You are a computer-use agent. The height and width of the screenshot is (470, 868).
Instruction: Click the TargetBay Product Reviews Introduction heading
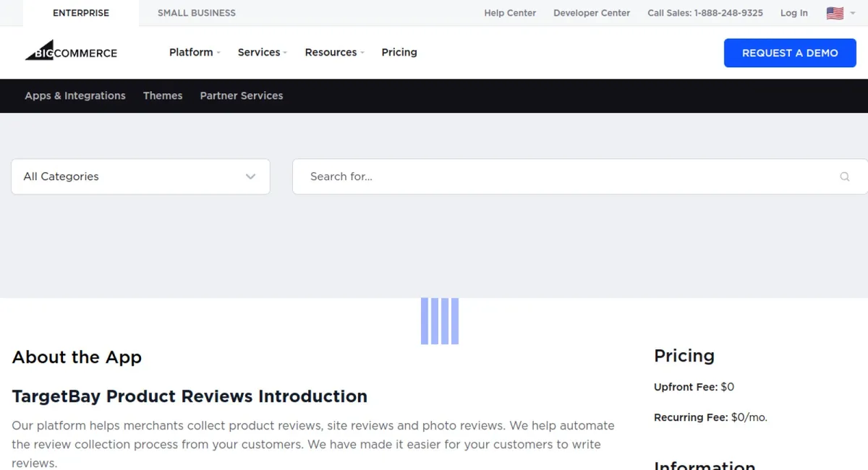[x=190, y=396]
